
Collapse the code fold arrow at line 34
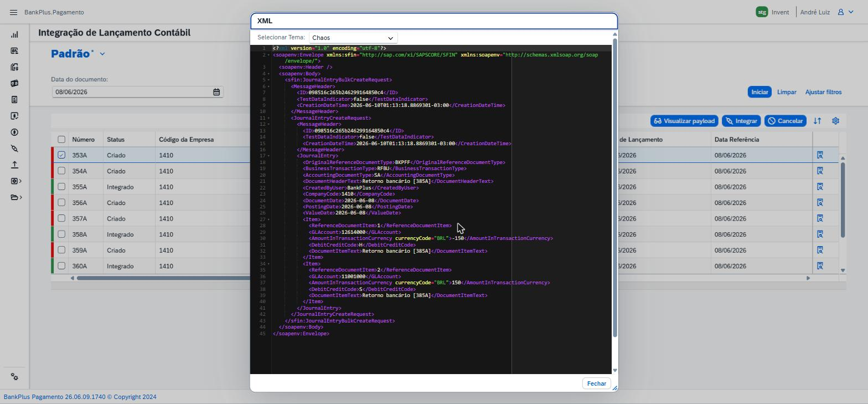coord(269,264)
